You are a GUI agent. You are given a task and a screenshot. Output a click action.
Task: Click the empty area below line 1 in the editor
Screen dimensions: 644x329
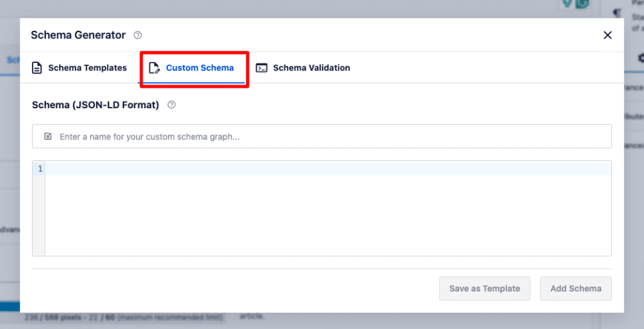[327, 217]
